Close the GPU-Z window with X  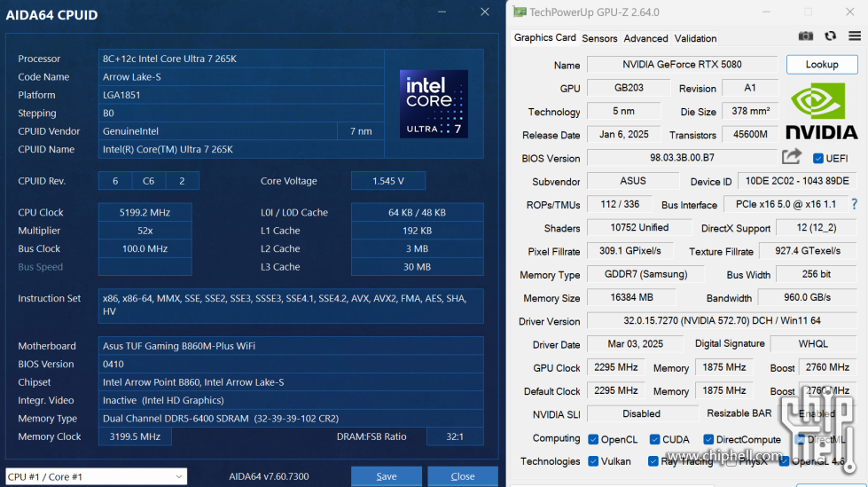850,12
